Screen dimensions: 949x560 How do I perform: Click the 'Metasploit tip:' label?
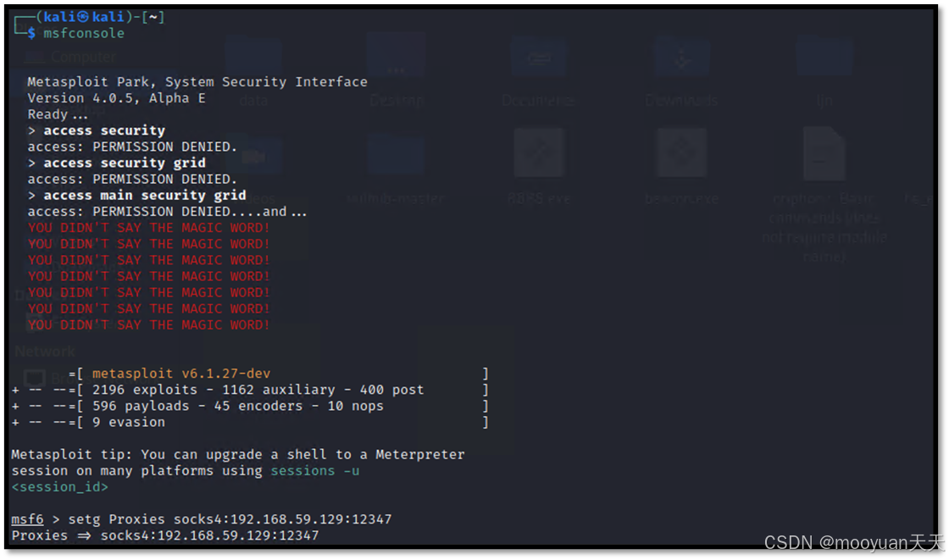71,455
